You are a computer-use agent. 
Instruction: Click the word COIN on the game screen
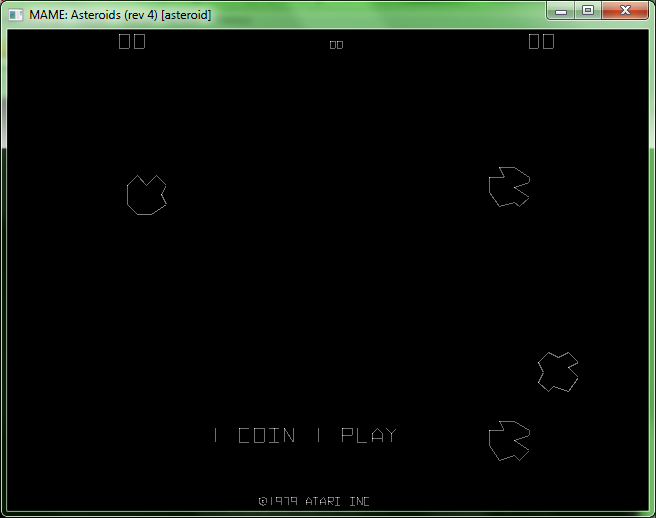point(267,436)
